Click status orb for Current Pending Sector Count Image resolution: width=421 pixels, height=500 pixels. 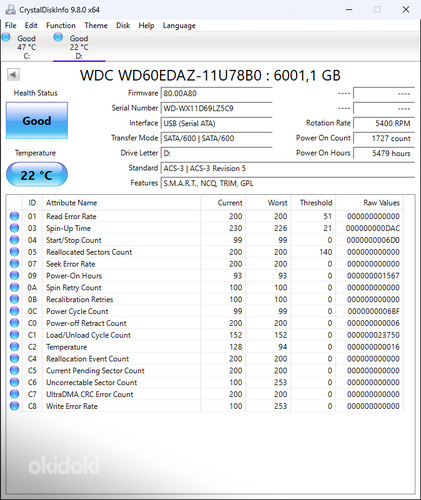coord(14,370)
